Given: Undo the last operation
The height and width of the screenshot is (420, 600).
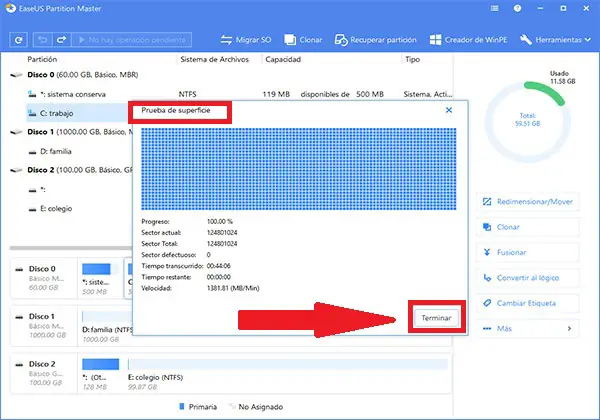Looking at the screenshot, I should (43, 40).
